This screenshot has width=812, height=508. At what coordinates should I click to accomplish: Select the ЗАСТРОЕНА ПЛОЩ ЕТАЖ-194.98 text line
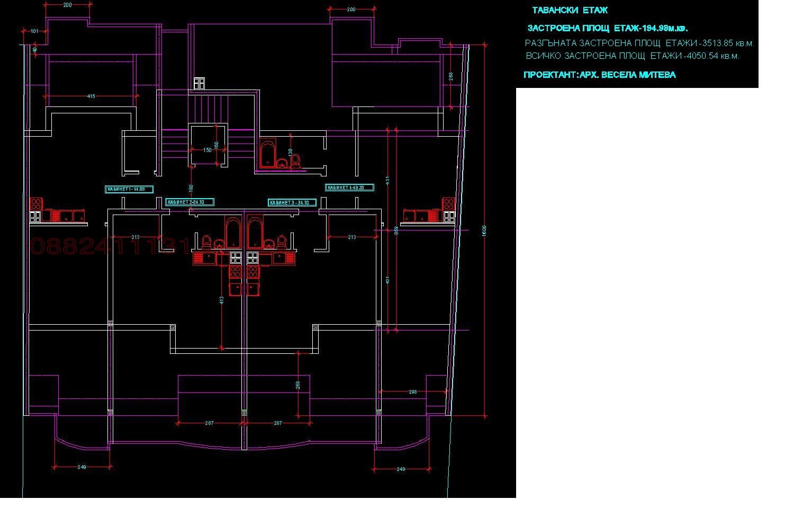click(607, 28)
